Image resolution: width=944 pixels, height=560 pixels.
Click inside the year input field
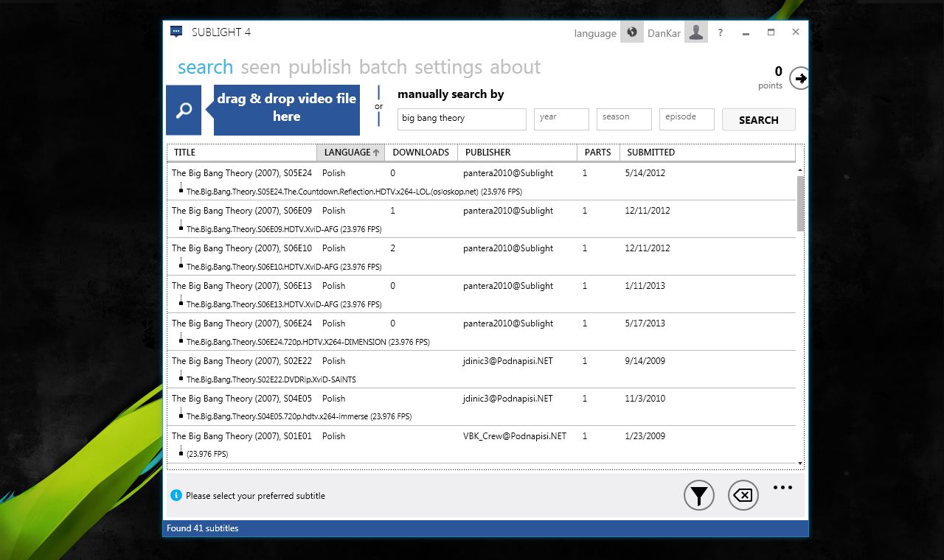561,119
